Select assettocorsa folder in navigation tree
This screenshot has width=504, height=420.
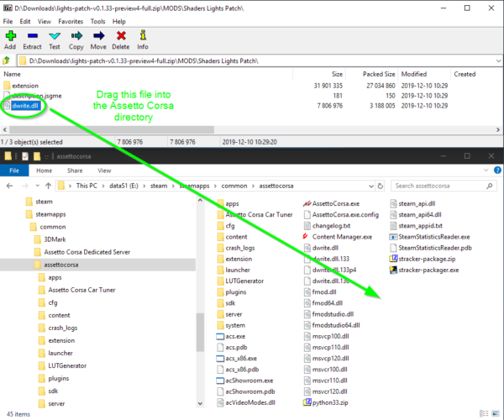coord(56,265)
